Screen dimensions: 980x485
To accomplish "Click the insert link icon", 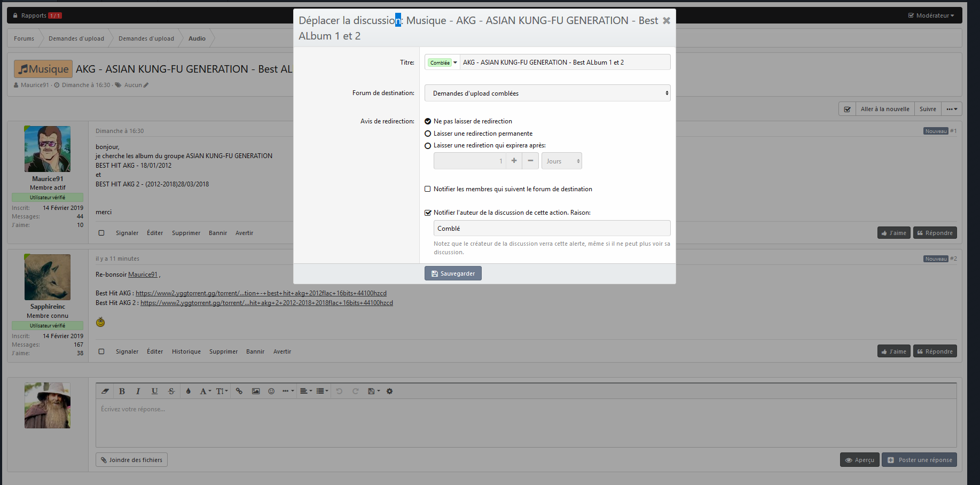I will (x=239, y=391).
